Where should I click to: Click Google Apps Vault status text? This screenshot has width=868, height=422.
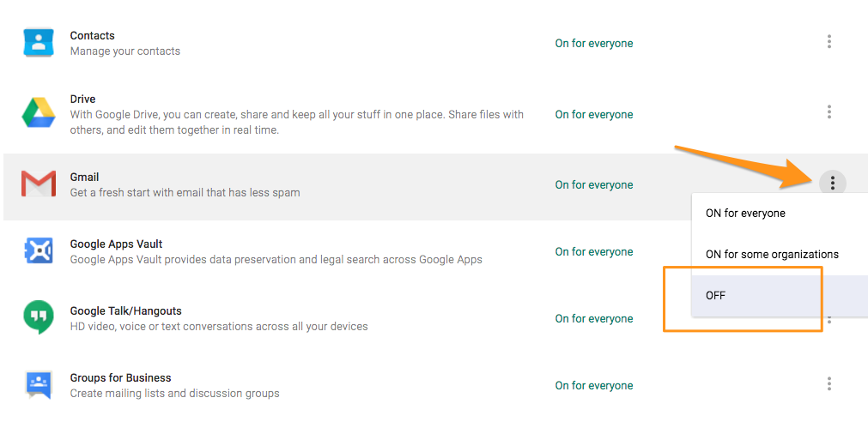(594, 251)
